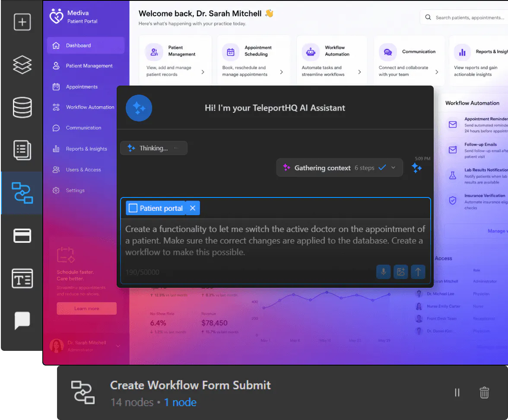Click the Patient portal context chip

click(156, 208)
